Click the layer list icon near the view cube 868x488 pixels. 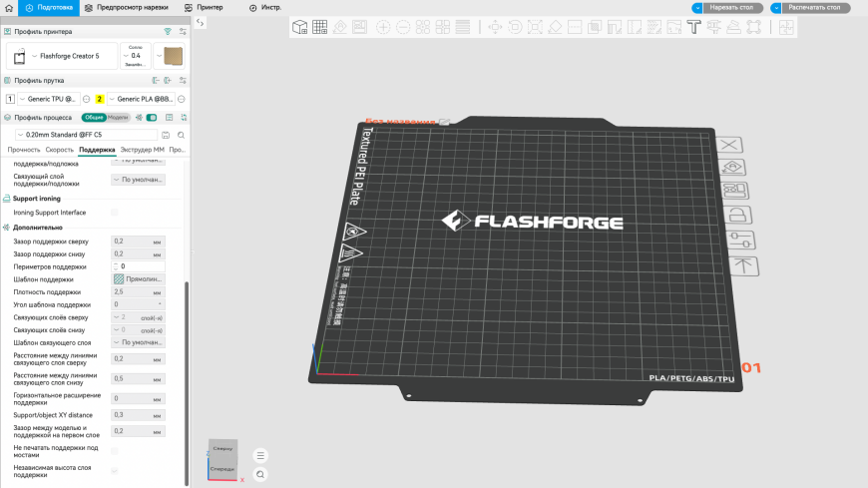260,455
